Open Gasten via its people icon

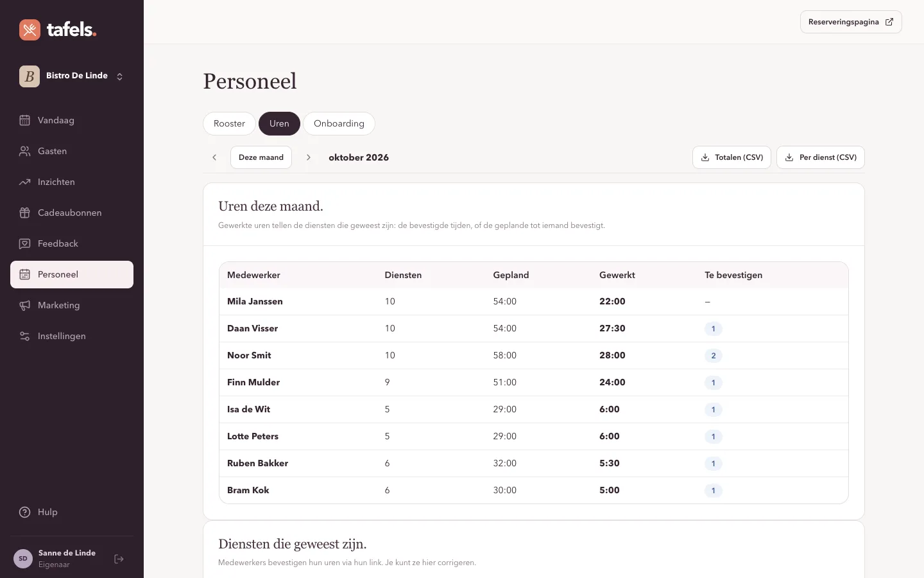pos(25,151)
